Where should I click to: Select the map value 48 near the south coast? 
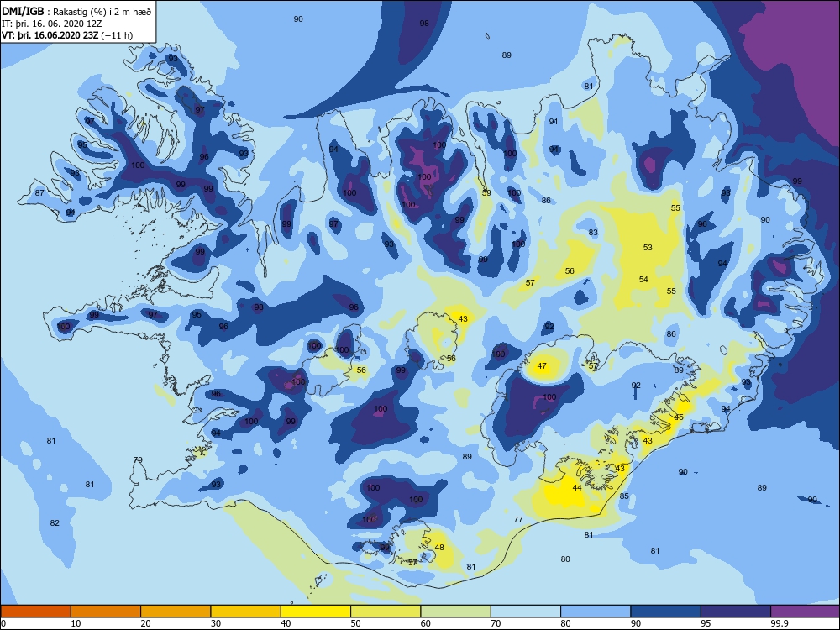(439, 548)
